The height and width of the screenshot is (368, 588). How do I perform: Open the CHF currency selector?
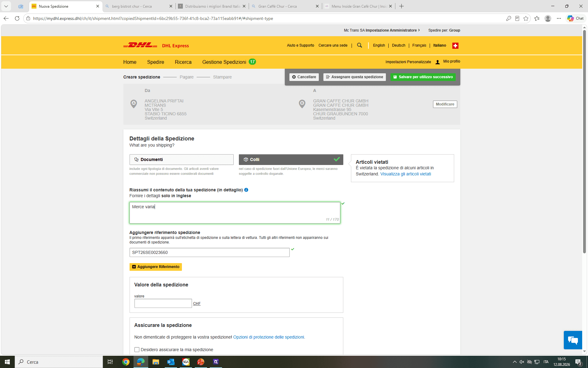(197, 304)
